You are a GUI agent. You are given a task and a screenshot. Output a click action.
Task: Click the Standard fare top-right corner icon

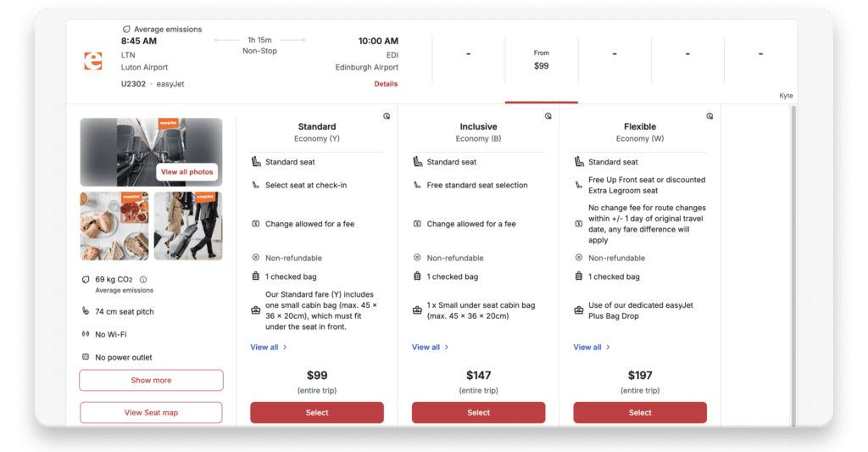click(x=387, y=116)
